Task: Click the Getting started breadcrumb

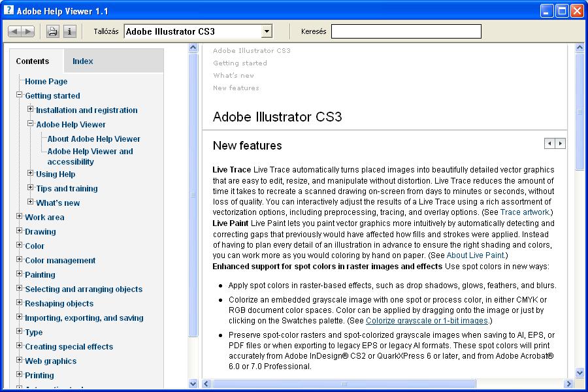Action: click(x=240, y=63)
